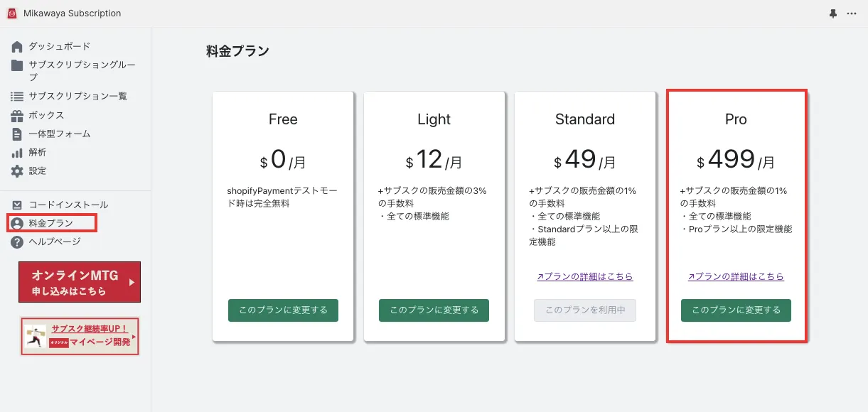This screenshot has width=868, height=412.
Task: Click the document icon for 一体型フォーム
Action: pyautogui.click(x=17, y=134)
